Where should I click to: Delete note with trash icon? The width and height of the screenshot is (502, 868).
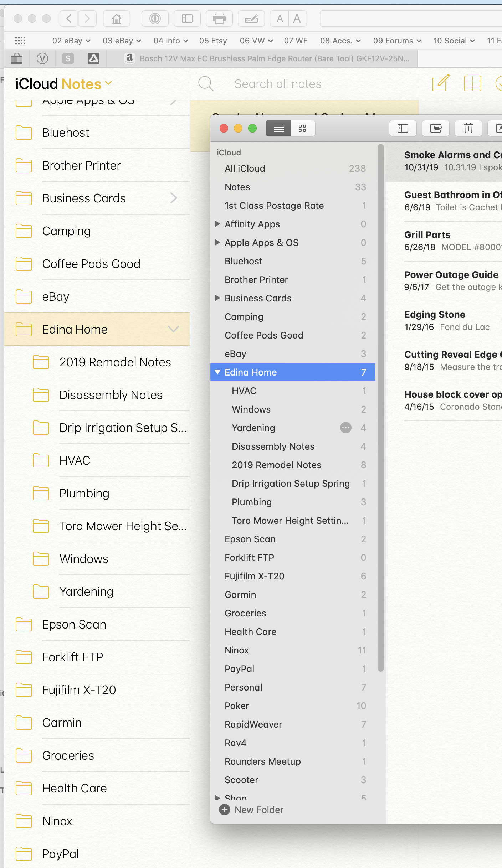468,128
